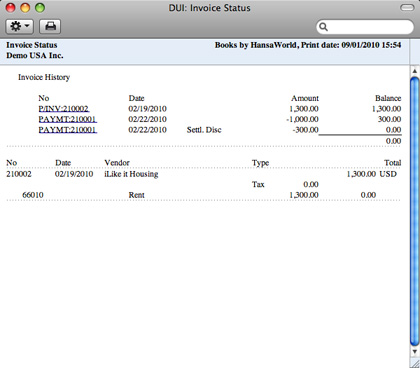Click the '300.00' balance value
The image size is (420, 368).
(389, 119)
